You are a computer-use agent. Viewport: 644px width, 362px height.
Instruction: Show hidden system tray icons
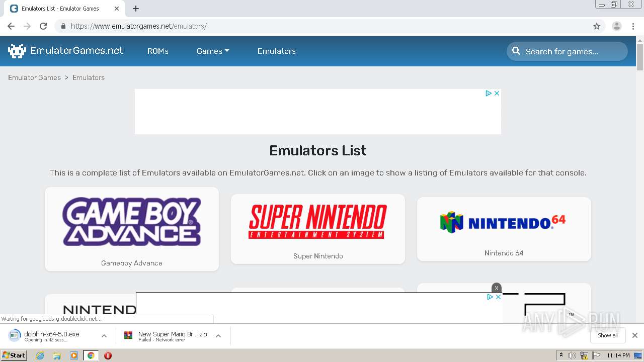click(561, 355)
